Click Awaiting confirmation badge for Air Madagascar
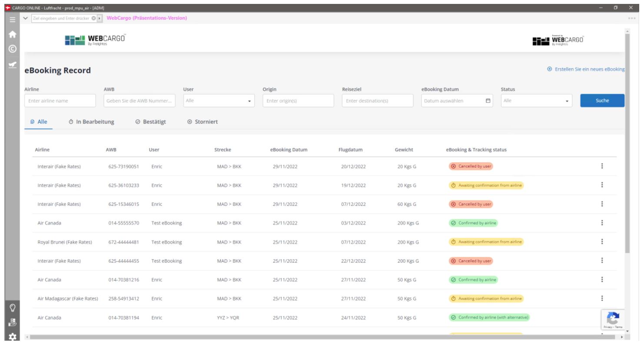644x342 pixels. click(x=486, y=299)
